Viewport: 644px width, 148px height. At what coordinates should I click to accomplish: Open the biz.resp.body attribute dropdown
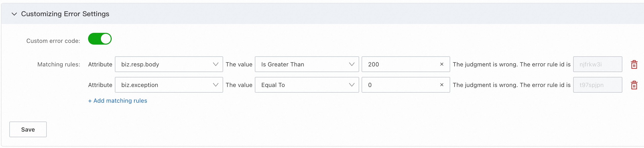tap(169, 64)
